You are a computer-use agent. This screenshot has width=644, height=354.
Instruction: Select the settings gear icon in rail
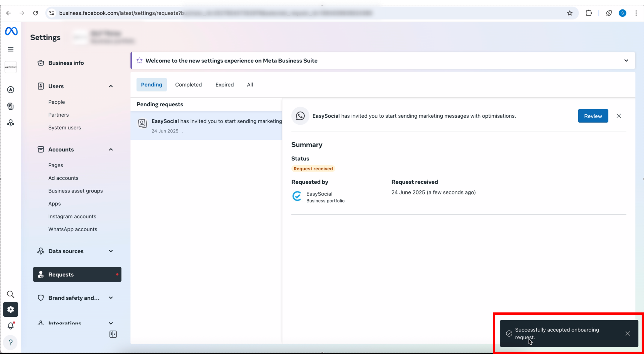pos(11,309)
